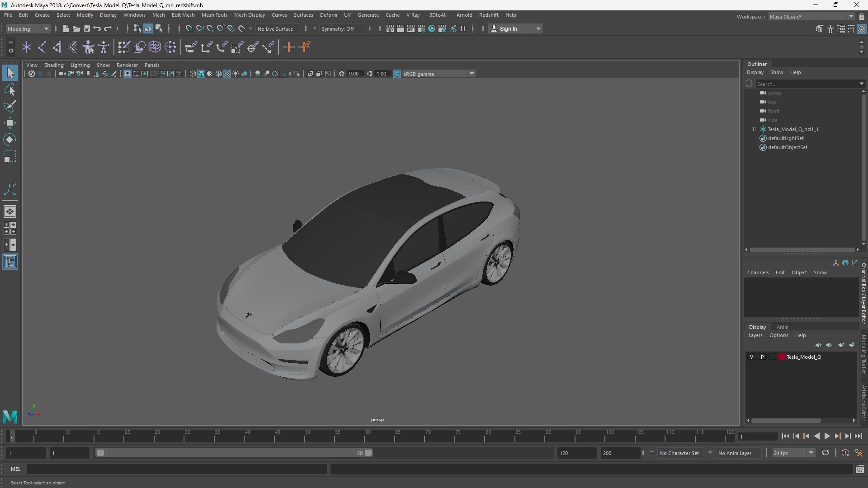868x488 pixels.
Task: Activate the Move tool
Action: (x=10, y=123)
